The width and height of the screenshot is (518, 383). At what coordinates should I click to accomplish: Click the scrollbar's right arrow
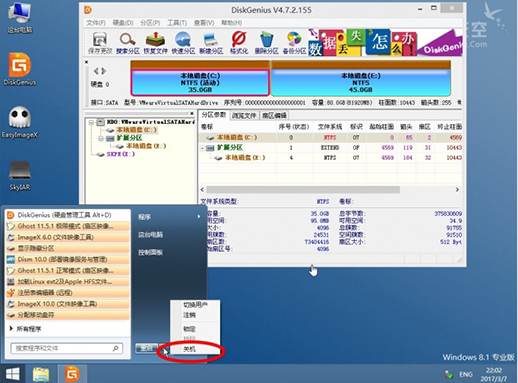(x=457, y=190)
